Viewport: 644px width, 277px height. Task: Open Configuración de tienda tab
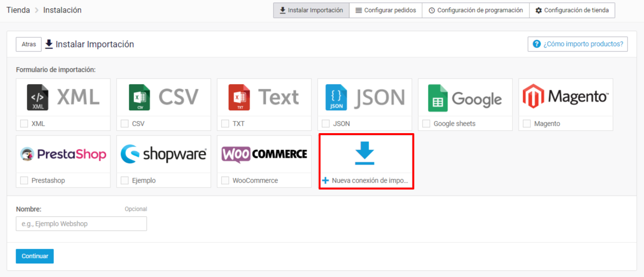click(572, 10)
